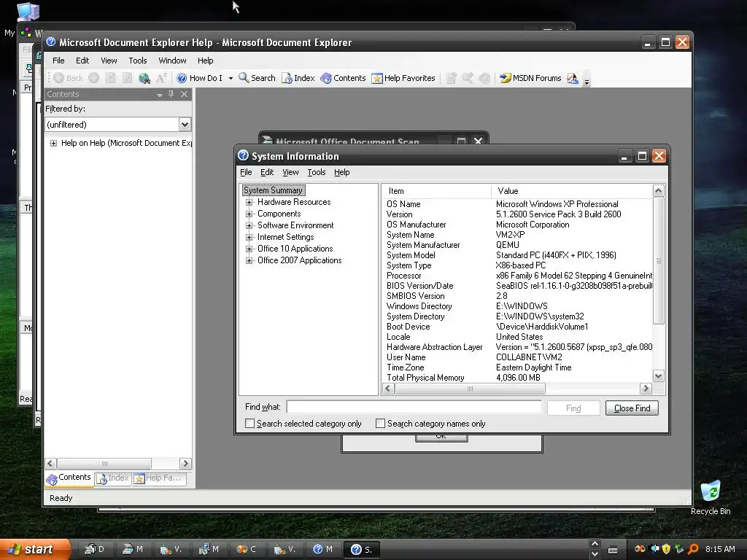Click the Close Find button

[632, 408]
